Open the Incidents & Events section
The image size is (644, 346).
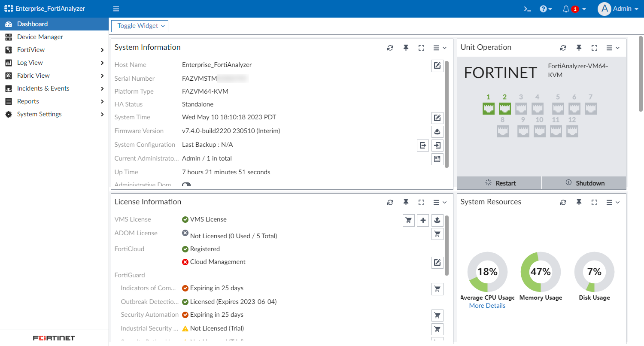click(x=43, y=88)
